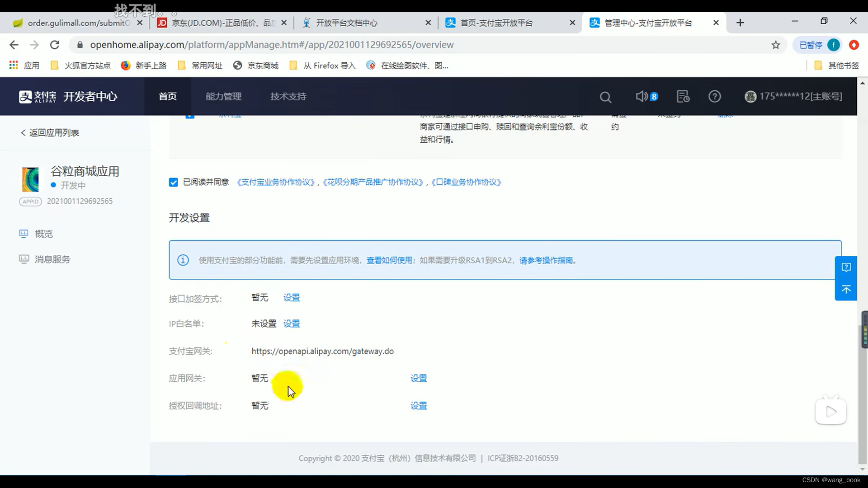Click the account avatar 175******12
The image size is (868, 488).
pos(793,96)
